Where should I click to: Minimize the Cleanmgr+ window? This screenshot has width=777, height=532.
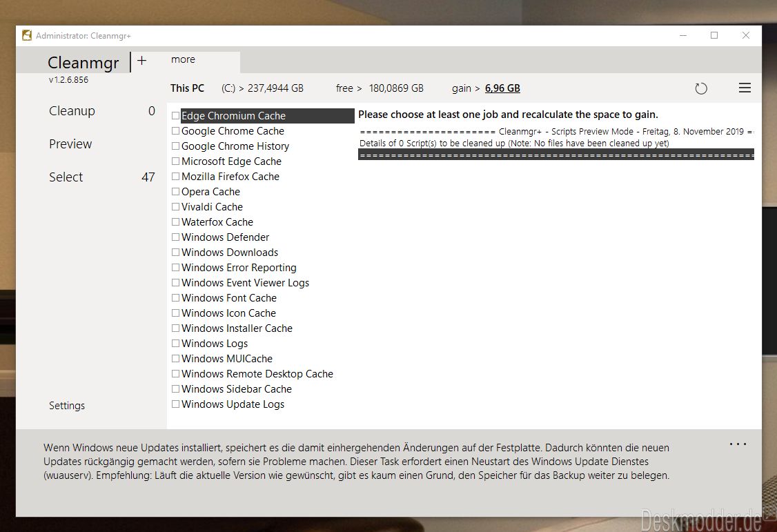pos(683,35)
